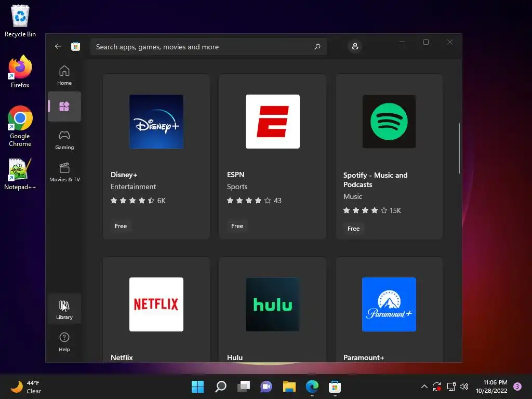This screenshot has height=399, width=532.
Task: Open the Disney+ app logo
Action: [156, 122]
